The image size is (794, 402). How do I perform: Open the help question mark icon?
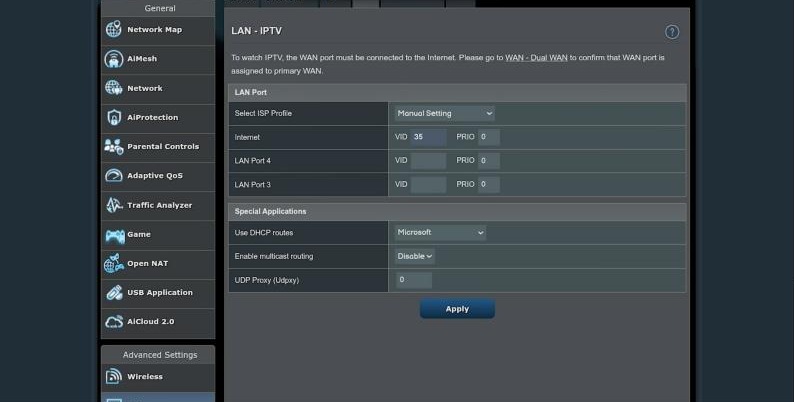(x=671, y=32)
